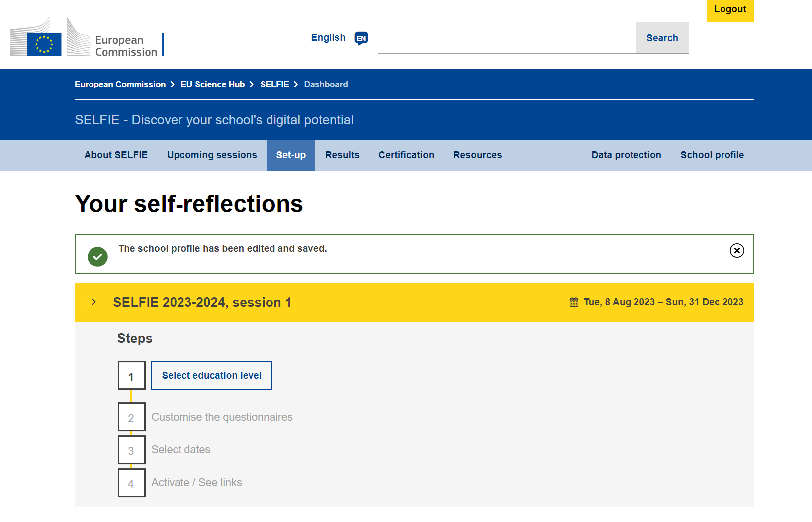This screenshot has width=812, height=522.
Task: Click the step 3 number box
Action: [131, 450]
